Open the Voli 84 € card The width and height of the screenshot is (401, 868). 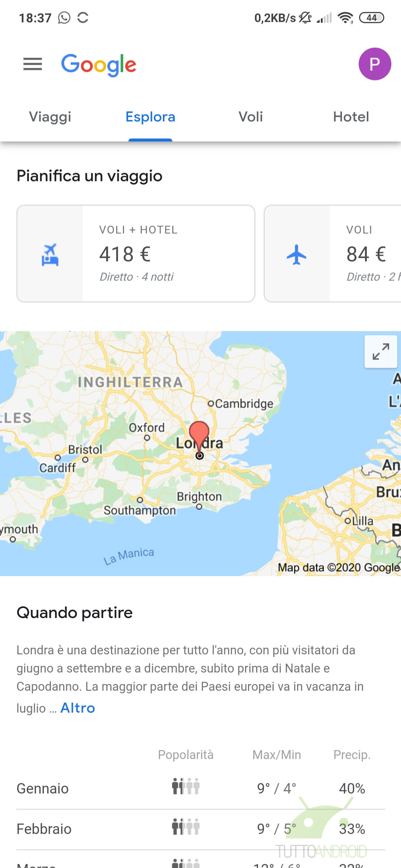[333, 254]
